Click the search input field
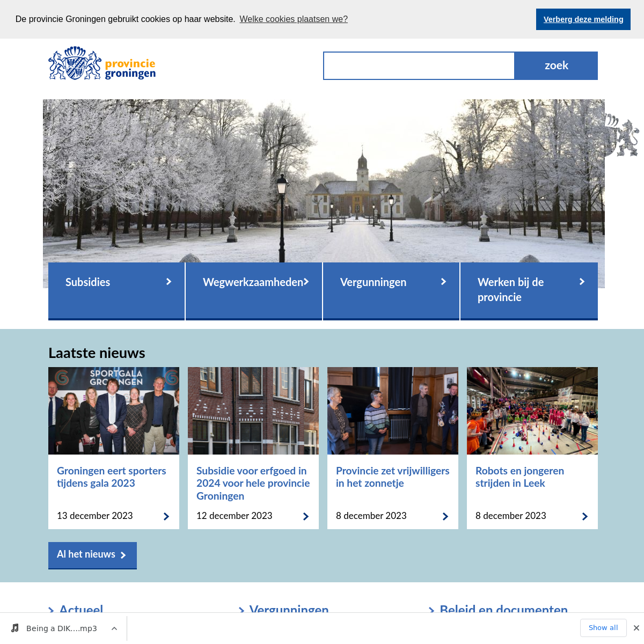This screenshot has height=644, width=644. 419,65
